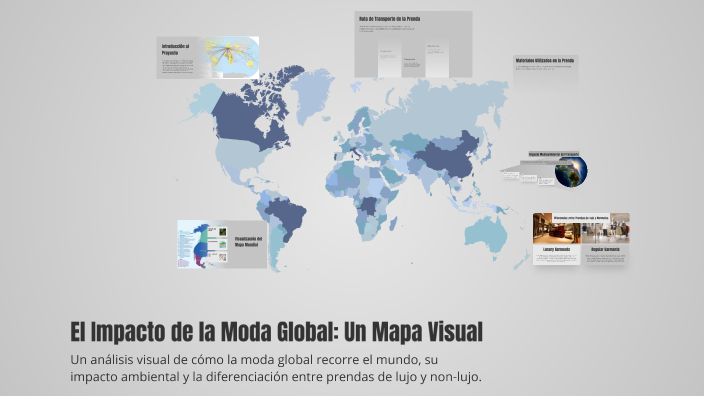Click Canada on the world map
Viewport: 704px width, 396px height.
click(x=238, y=120)
